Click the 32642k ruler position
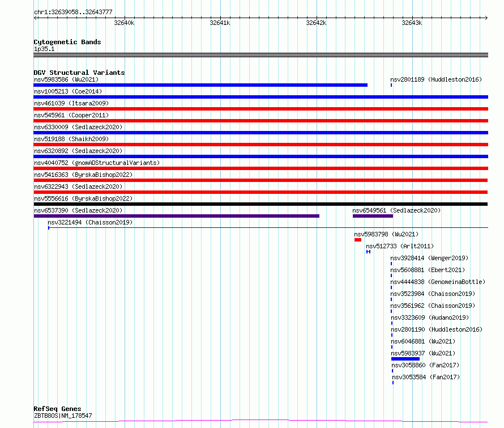The image size is (504, 428). (316, 23)
